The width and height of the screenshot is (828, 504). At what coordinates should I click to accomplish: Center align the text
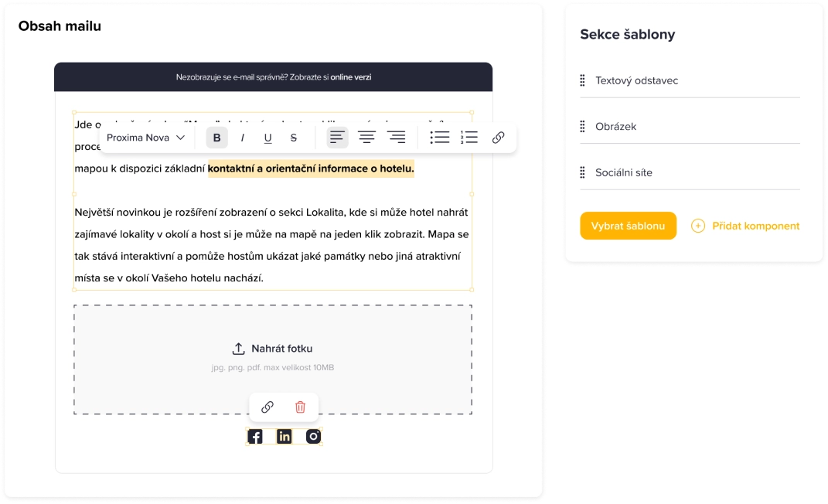point(366,138)
